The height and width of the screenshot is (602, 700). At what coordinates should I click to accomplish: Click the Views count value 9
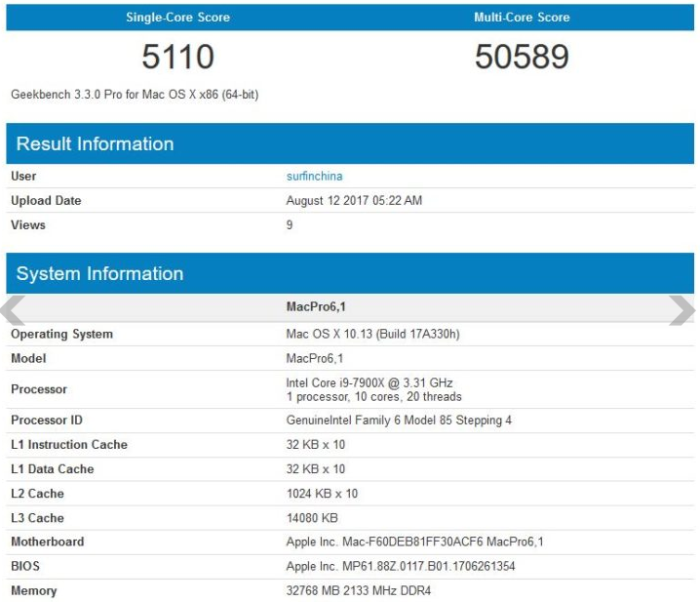290,224
